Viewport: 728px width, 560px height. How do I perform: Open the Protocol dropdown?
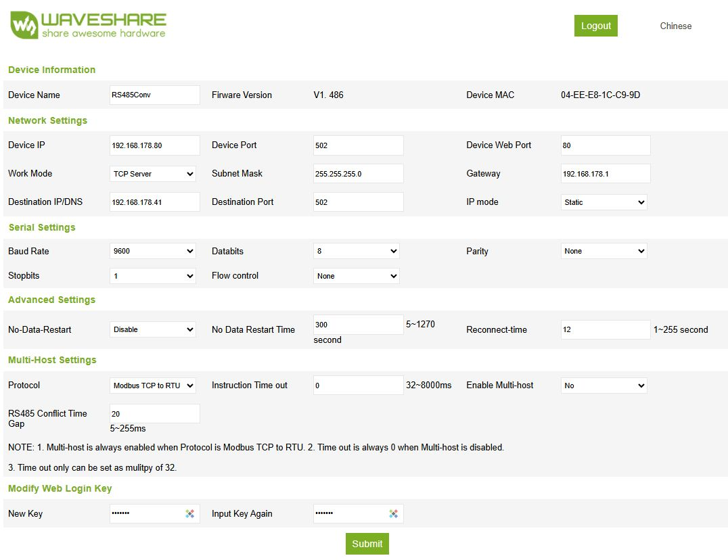coord(152,385)
